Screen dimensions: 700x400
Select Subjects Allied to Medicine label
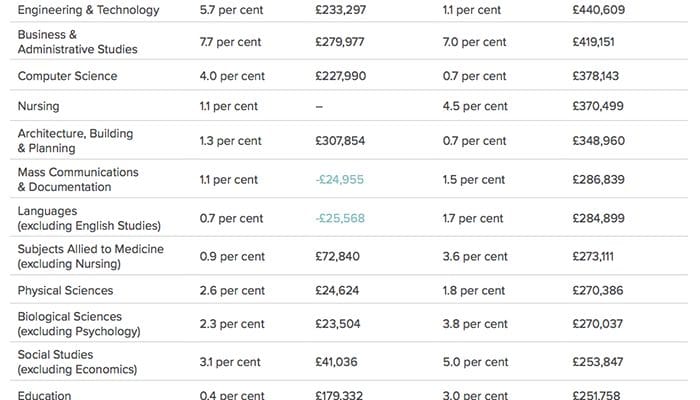[91, 256]
